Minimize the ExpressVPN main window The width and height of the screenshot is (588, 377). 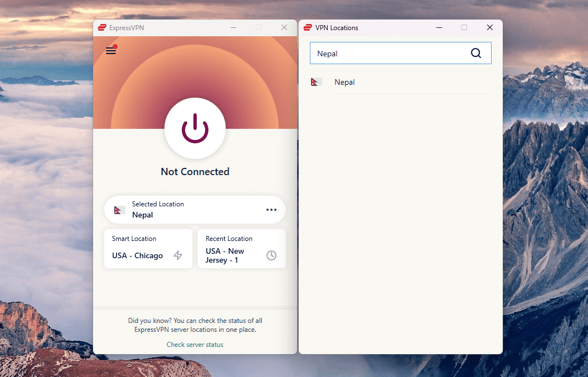click(x=234, y=27)
